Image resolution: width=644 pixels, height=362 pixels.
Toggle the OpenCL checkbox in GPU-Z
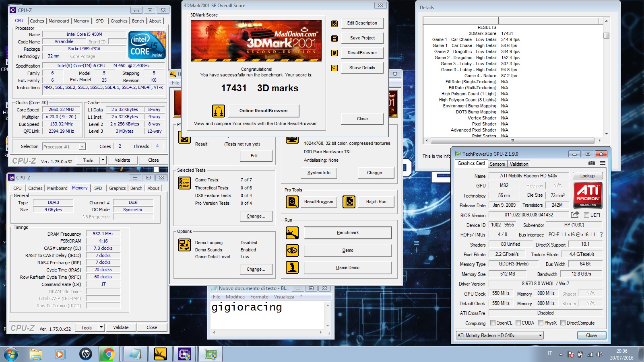[493, 323]
